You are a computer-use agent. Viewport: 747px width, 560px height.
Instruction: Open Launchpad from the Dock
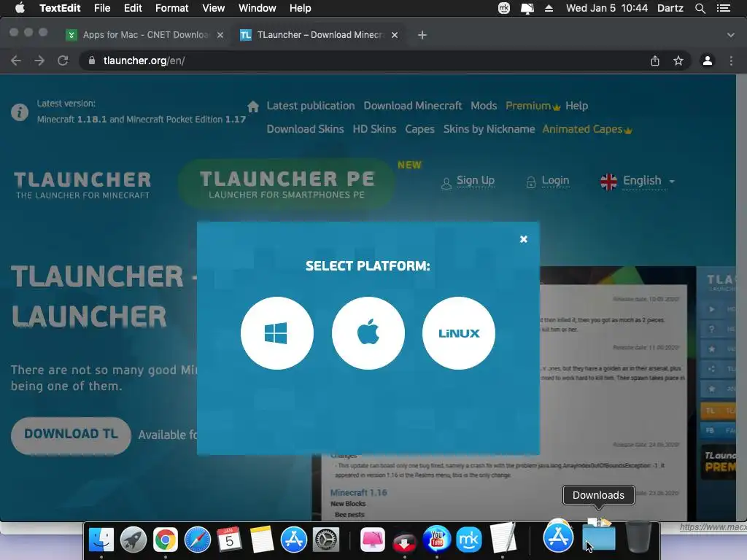(x=133, y=540)
